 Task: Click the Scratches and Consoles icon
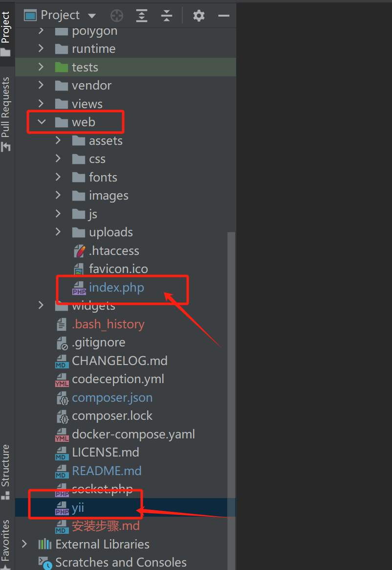pyautogui.click(x=44, y=562)
